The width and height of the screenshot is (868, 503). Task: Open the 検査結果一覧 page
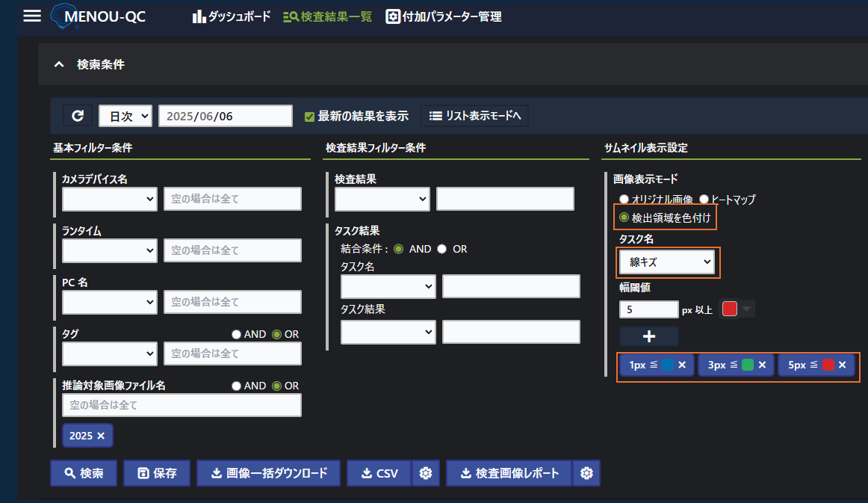[x=327, y=16]
